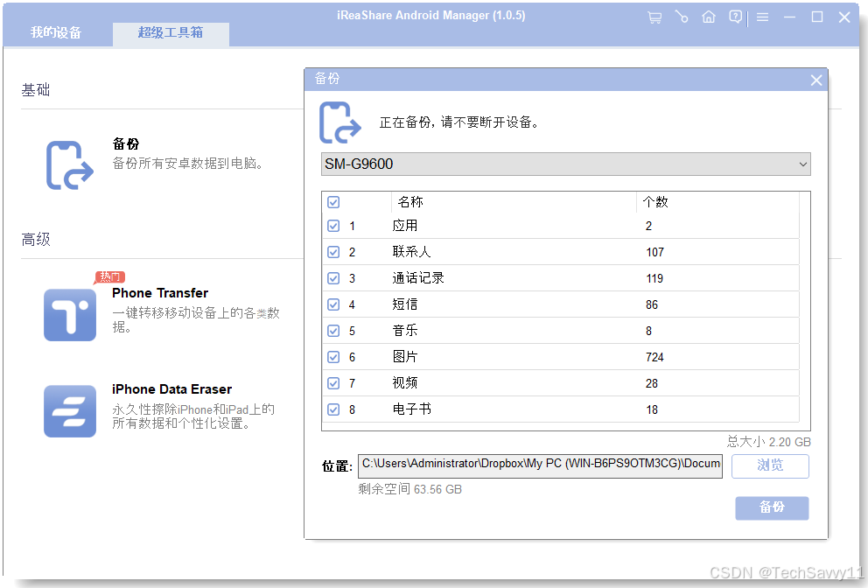Click the count value 28 for 视频
This screenshot has height=588, width=868.
coord(652,384)
